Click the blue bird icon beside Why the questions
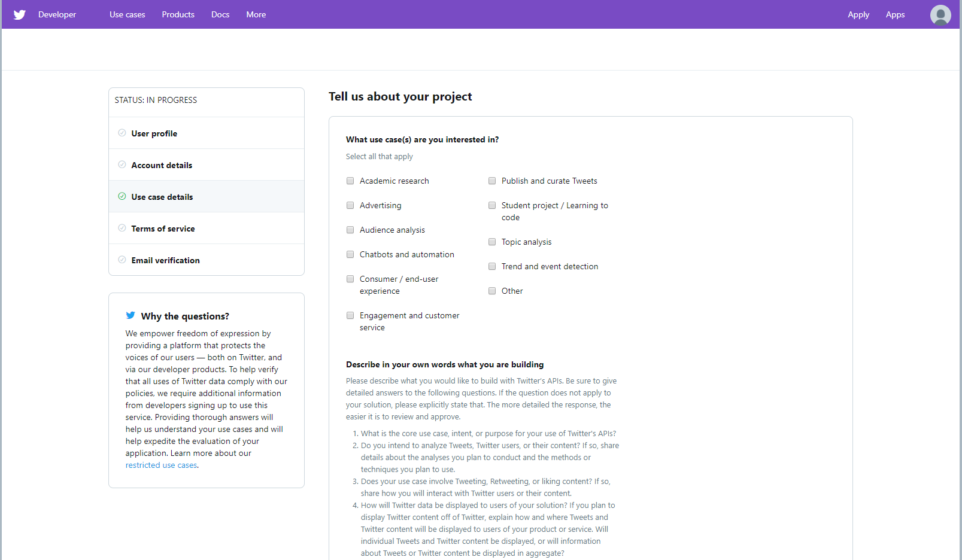 click(x=131, y=315)
